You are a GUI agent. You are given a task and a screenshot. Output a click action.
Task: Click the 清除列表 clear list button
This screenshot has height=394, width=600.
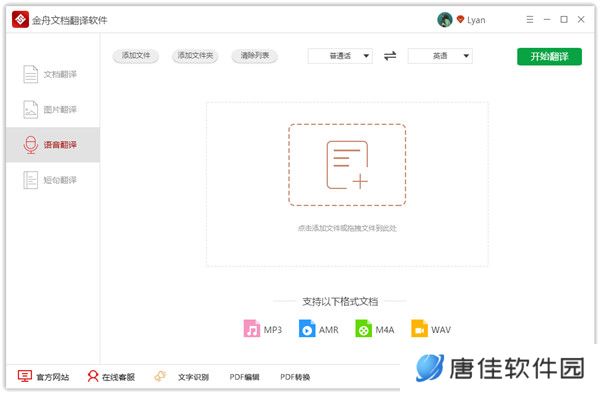click(x=254, y=56)
